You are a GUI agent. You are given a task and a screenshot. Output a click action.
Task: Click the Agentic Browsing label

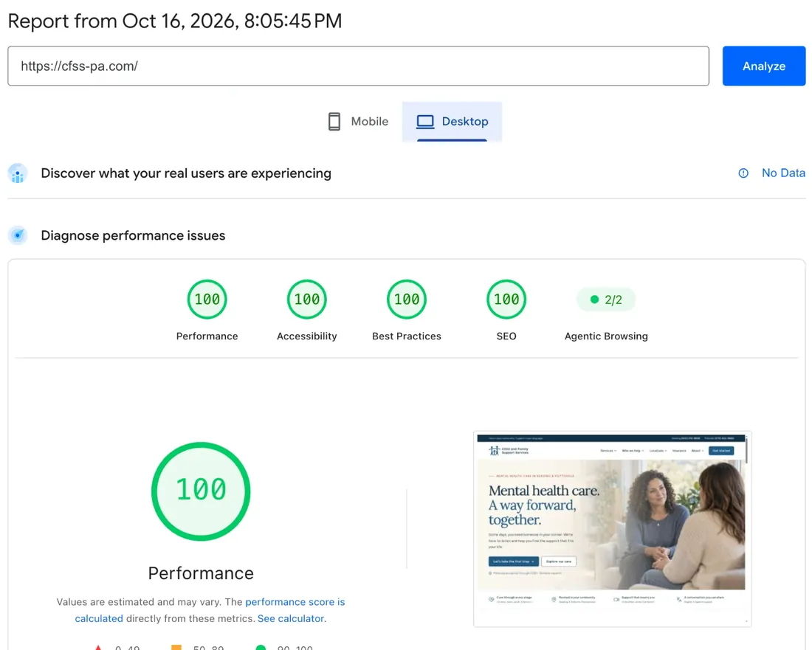point(606,336)
